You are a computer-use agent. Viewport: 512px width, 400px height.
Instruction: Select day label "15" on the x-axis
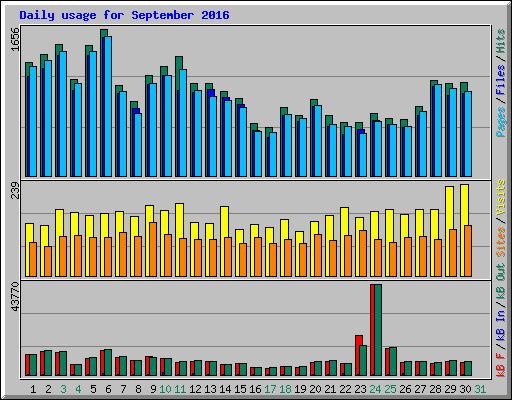click(x=240, y=389)
